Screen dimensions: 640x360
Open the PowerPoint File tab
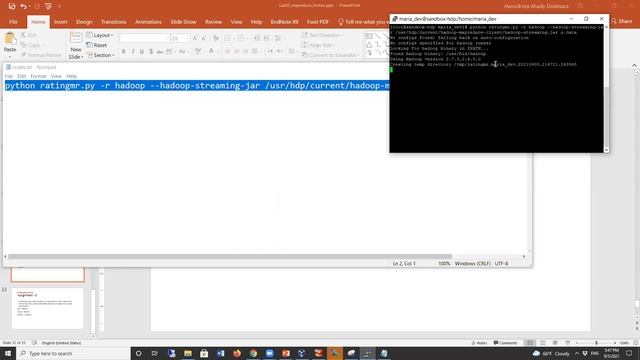click(x=13, y=22)
